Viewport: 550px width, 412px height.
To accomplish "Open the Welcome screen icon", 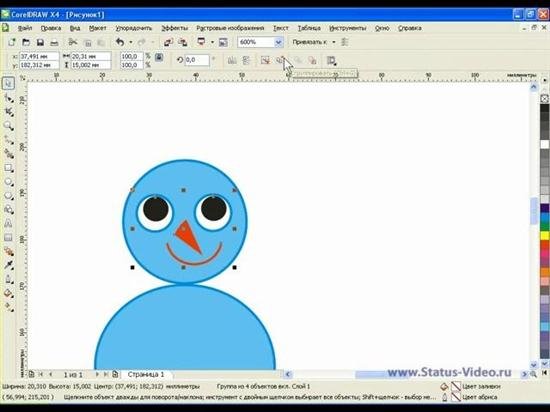I will coord(223,42).
